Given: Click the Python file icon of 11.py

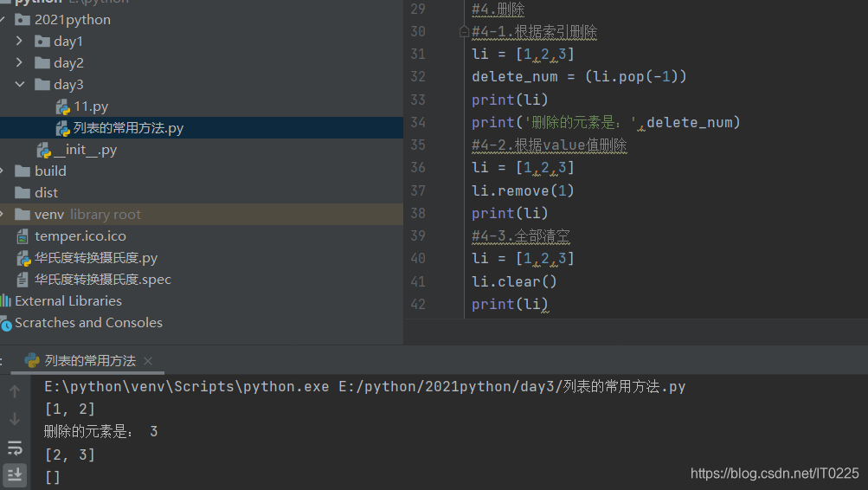Looking at the screenshot, I should coord(62,106).
